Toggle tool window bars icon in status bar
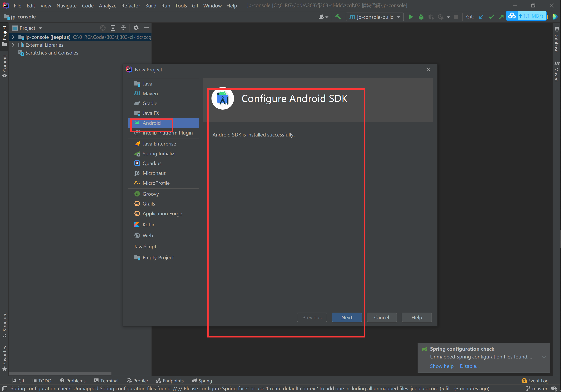Screen dimensions: 561x392 pos(5,388)
